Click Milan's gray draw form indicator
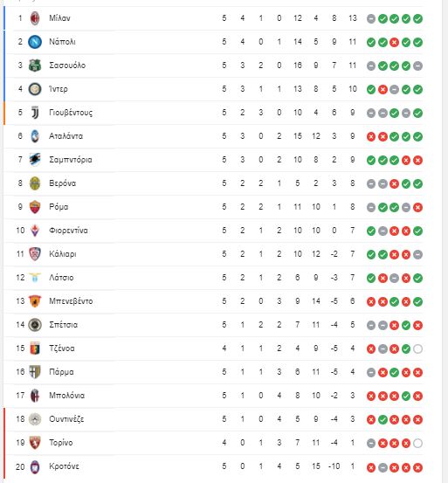This screenshot has height=483, width=448. coord(371,19)
